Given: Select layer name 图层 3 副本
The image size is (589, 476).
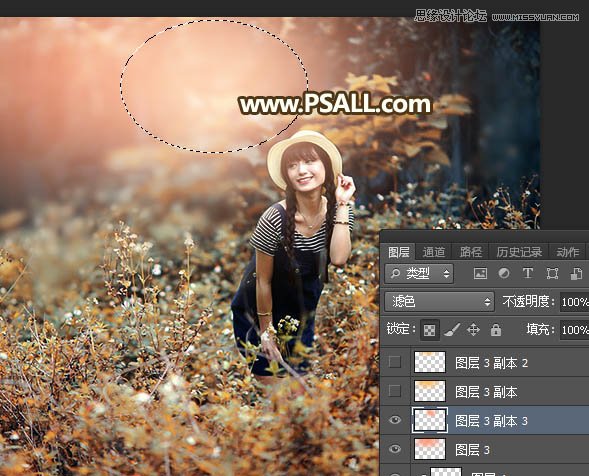Looking at the screenshot, I should tap(486, 392).
